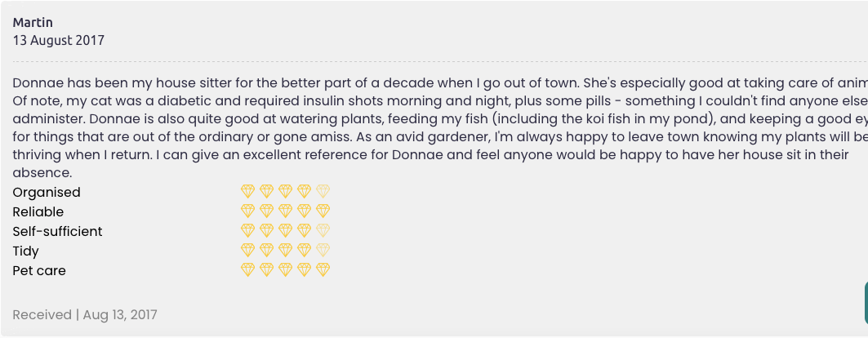Click the fourth diamond in the Tidy row

tap(305, 251)
